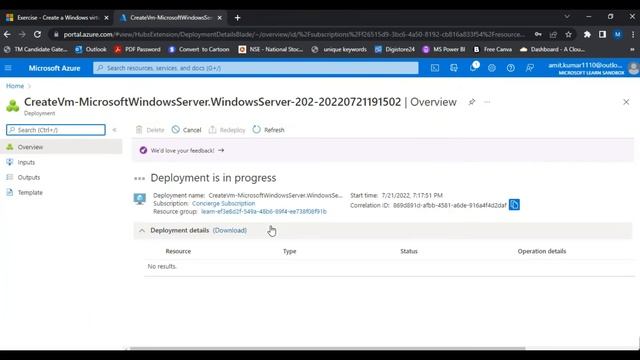Open the browser side panel icon
Viewport: 640px width, 360px height.
point(602,35)
